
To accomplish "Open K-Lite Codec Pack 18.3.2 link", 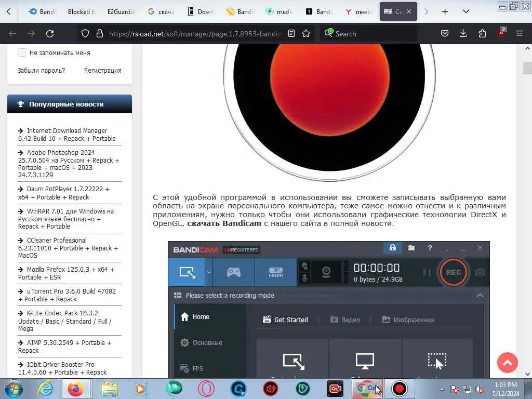I will click(65, 321).
